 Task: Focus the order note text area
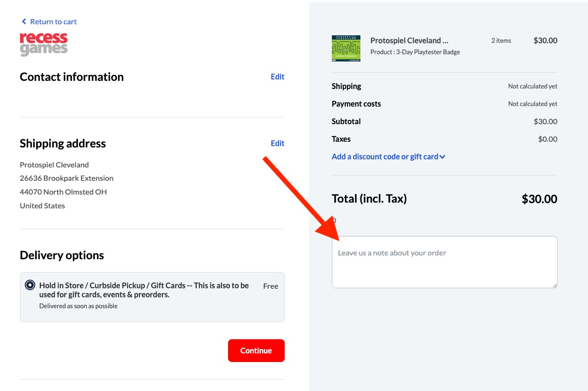click(444, 262)
